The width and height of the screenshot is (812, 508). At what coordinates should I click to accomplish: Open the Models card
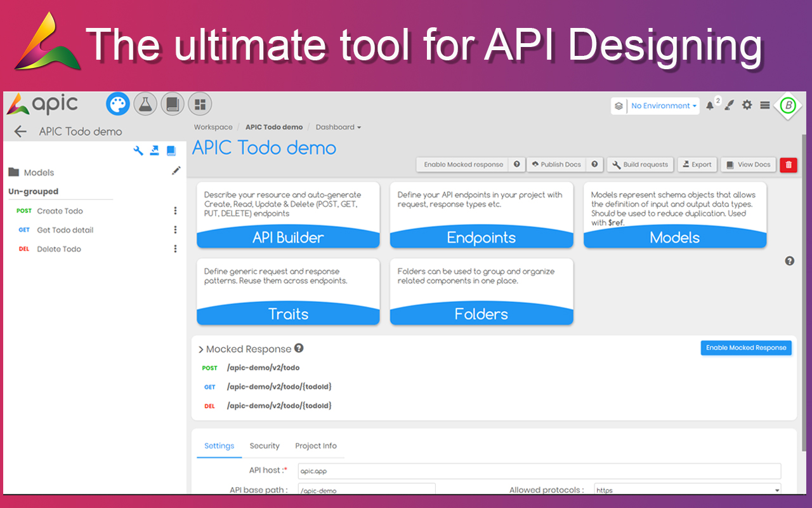pos(675,215)
